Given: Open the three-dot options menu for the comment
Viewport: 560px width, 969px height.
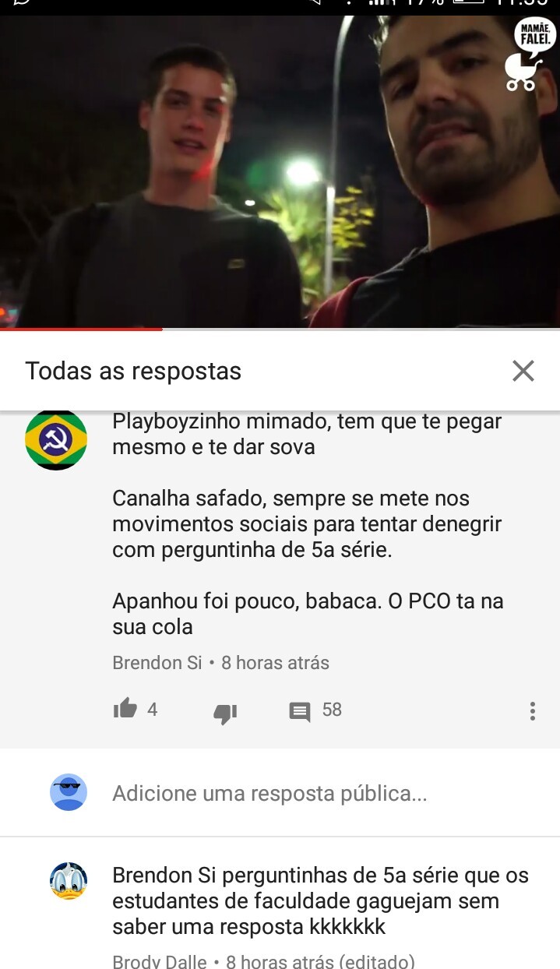Looking at the screenshot, I should click(533, 710).
